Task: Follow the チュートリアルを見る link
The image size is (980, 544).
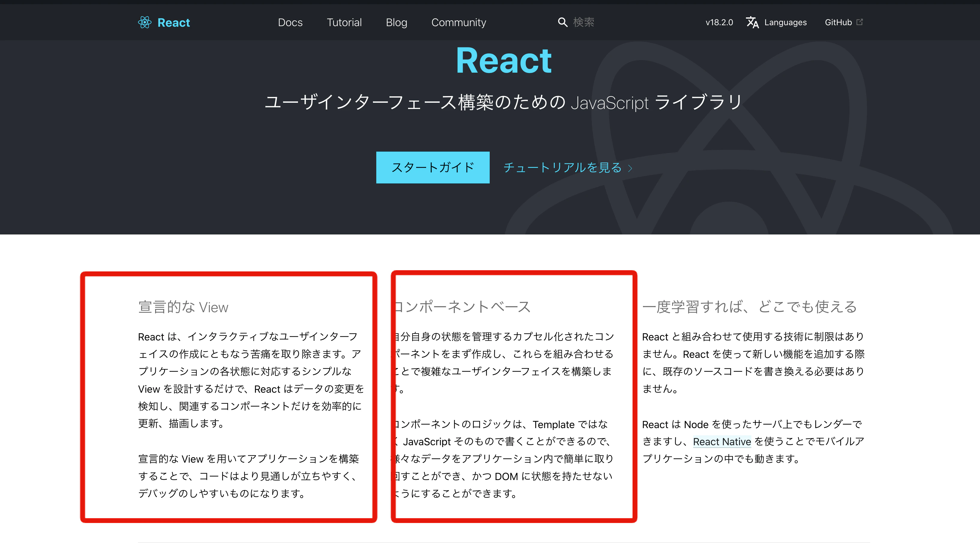Action: 568,168
